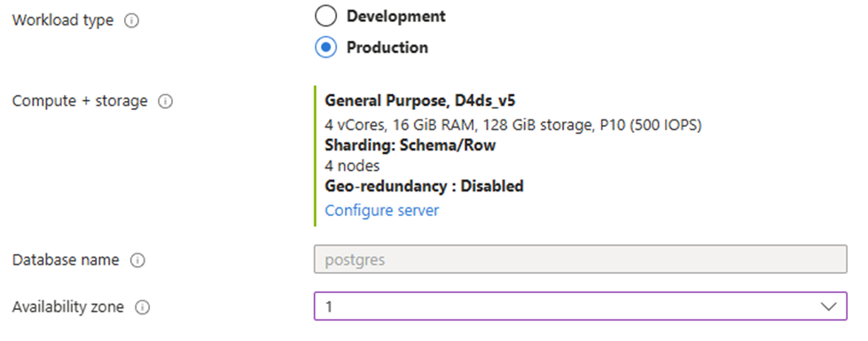The image size is (868, 341).
Task: Click the disabled postgres database name field
Action: (580, 260)
